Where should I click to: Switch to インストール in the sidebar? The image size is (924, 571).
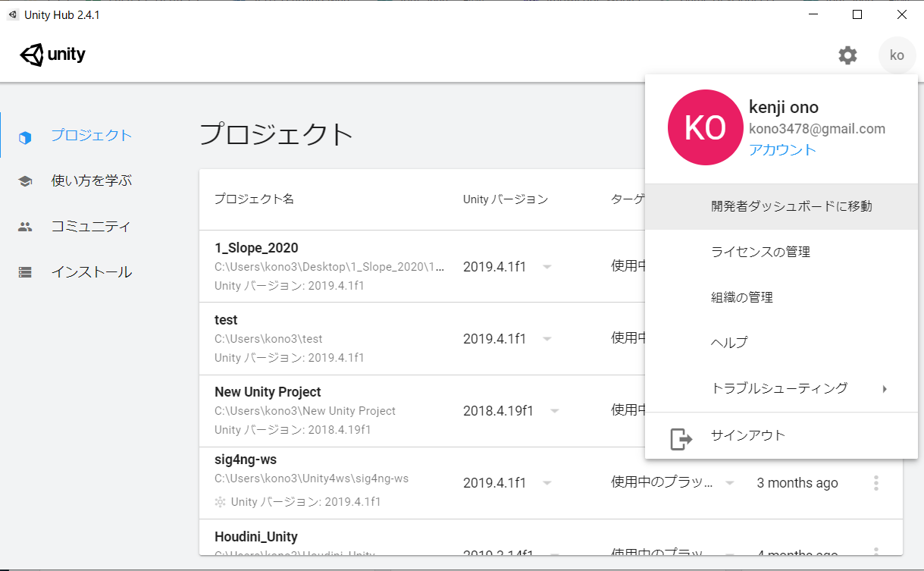(91, 271)
